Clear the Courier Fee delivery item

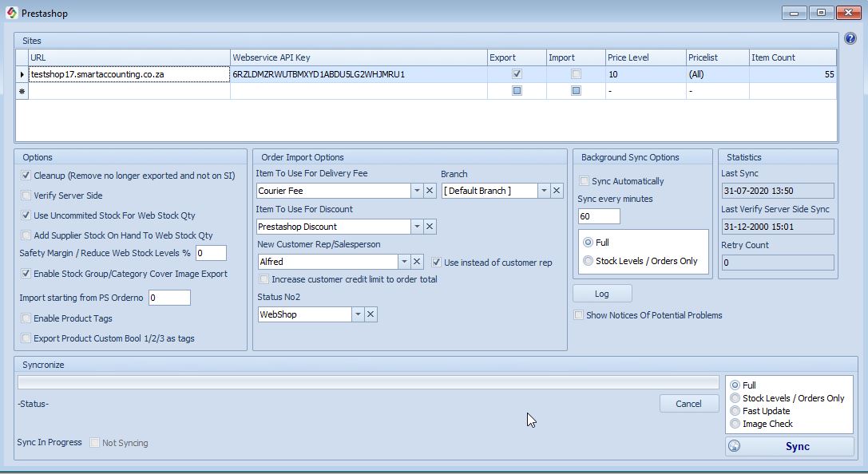(x=430, y=190)
